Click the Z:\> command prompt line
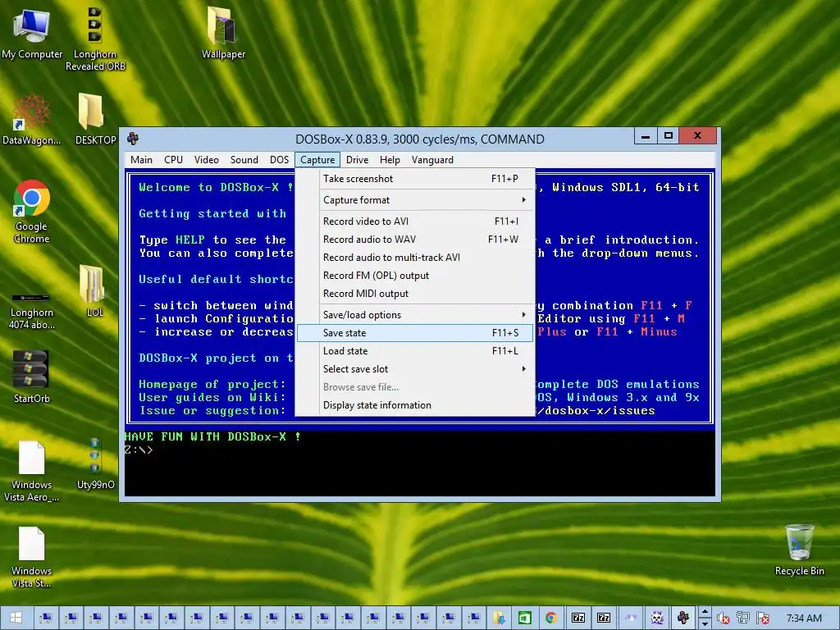The width and height of the screenshot is (840, 630). (x=139, y=450)
